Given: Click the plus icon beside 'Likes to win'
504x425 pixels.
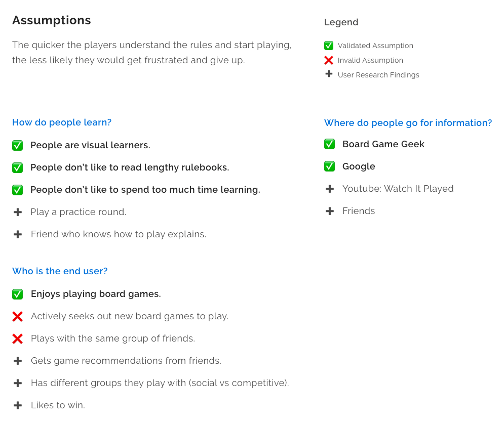Looking at the screenshot, I should click(18, 405).
